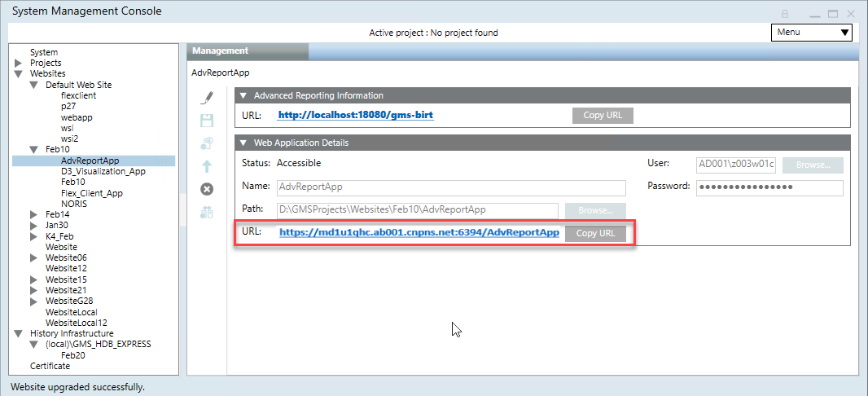Click the Upgrade up-arrow icon
868x396 pixels.
pyautogui.click(x=207, y=166)
